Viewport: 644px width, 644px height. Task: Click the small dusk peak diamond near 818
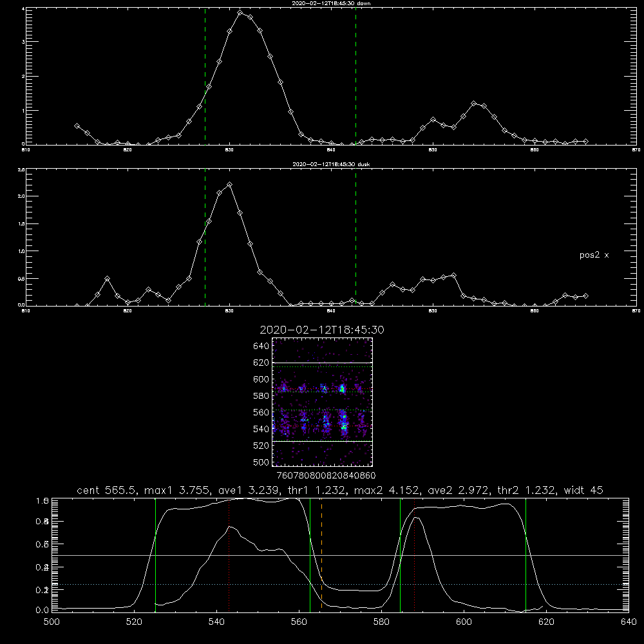(x=107, y=279)
